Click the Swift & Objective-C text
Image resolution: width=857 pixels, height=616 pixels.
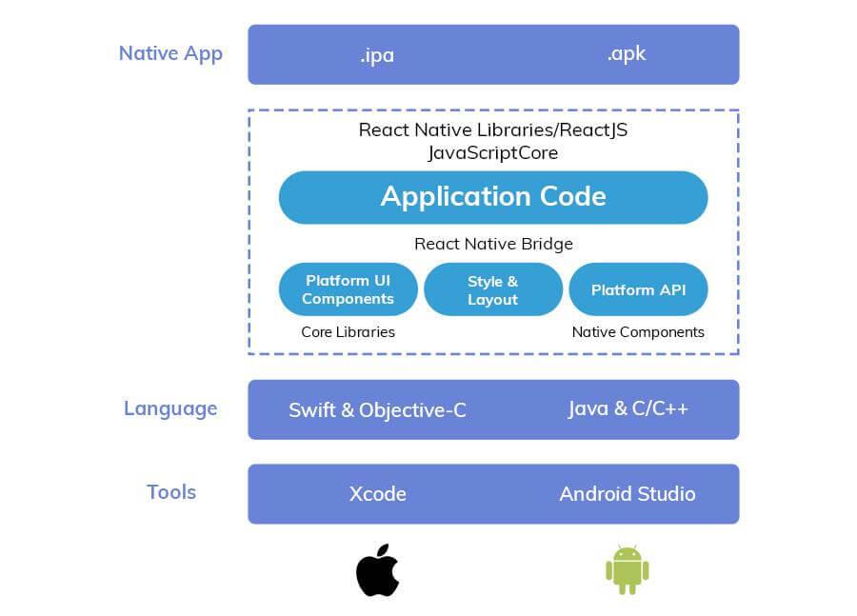tap(377, 410)
